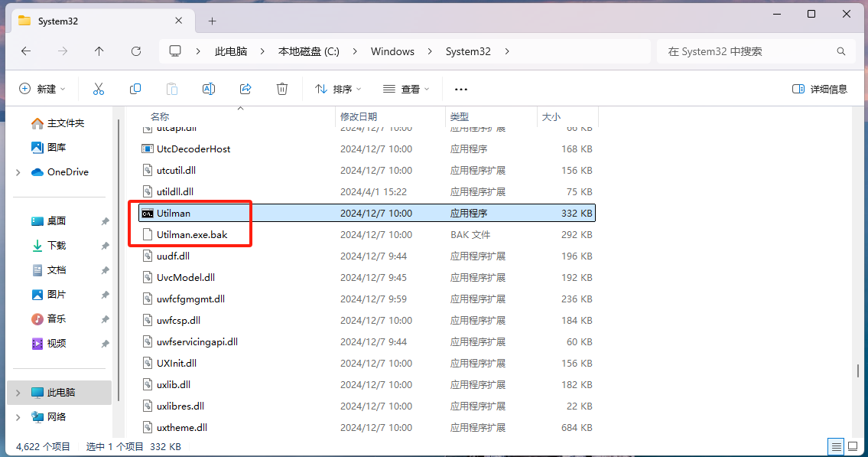This screenshot has height=457, width=868.
Task: Expand chevron after System32 in address bar
Action: coord(507,51)
